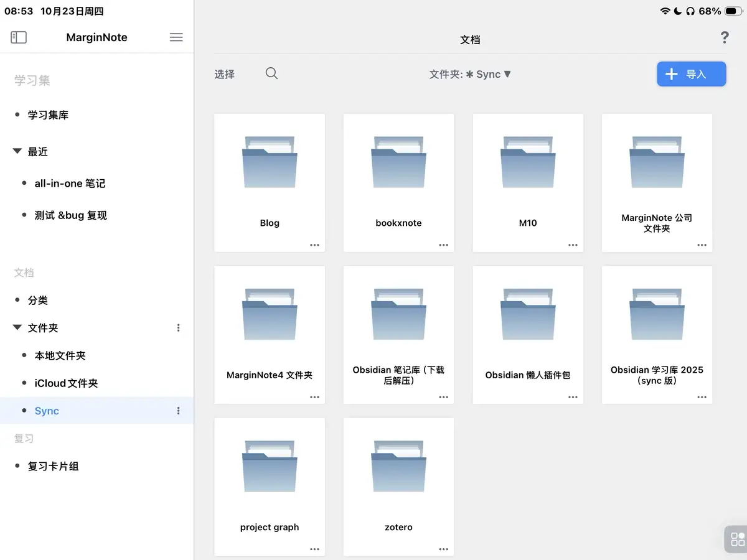
Task: Click the 最近 label in sidebar
Action: pos(38,151)
